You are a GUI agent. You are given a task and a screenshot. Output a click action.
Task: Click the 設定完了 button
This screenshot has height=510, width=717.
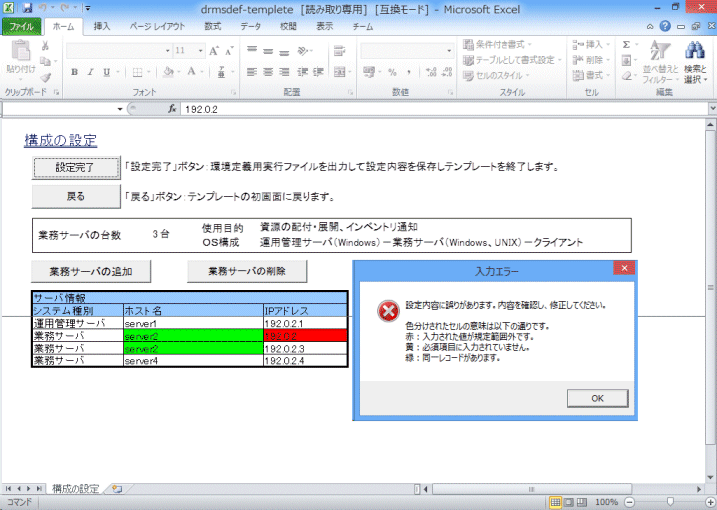[x=73, y=167]
